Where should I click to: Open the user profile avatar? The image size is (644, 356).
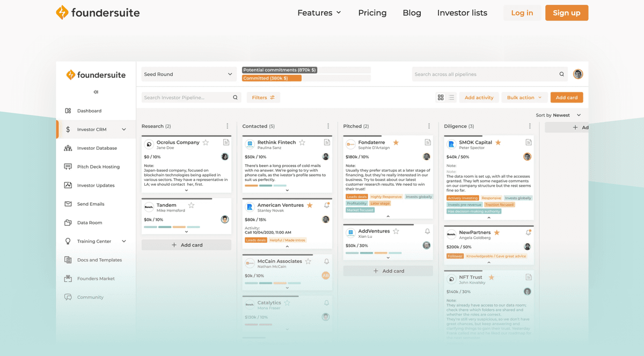pyautogui.click(x=578, y=74)
